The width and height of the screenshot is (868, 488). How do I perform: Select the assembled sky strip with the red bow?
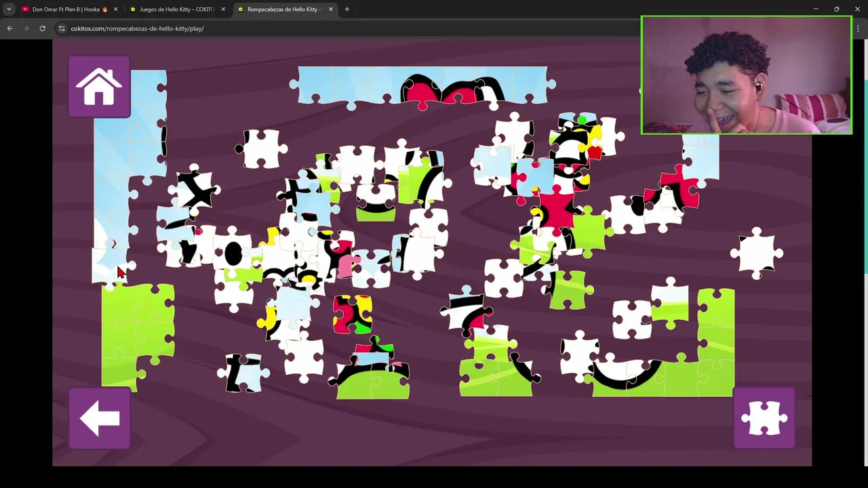(422, 87)
